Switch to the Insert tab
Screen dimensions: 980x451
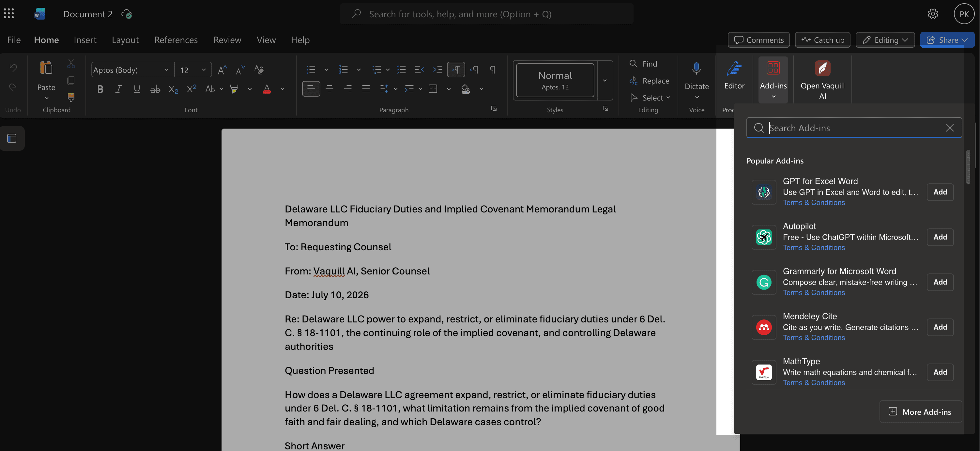point(85,39)
